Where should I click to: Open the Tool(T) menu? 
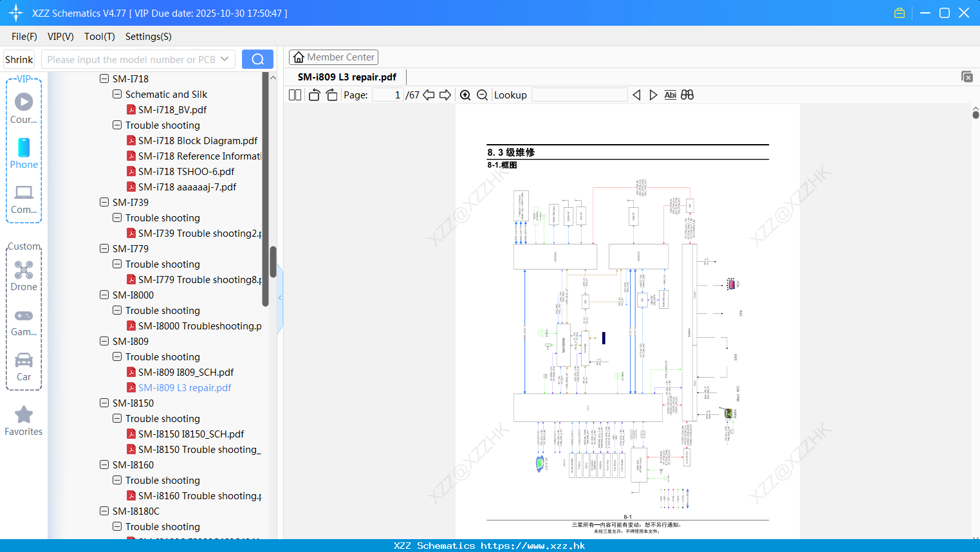click(x=100, y=36)
